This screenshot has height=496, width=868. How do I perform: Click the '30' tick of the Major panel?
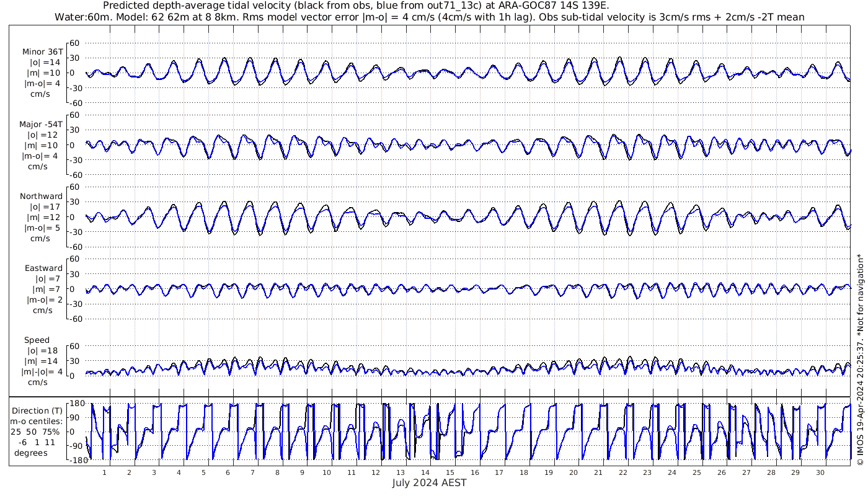click(x=75, y=130)
